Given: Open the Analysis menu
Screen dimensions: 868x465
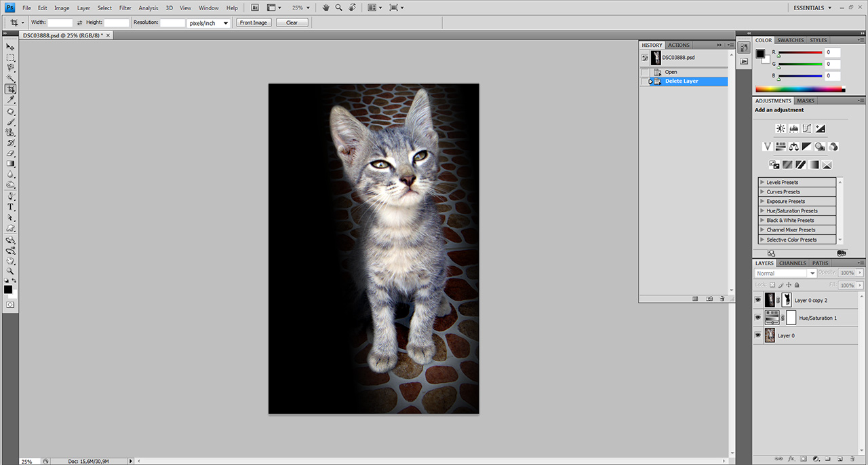Looking at the screenshot, I should pyautogui.click(x=149, y=8).
